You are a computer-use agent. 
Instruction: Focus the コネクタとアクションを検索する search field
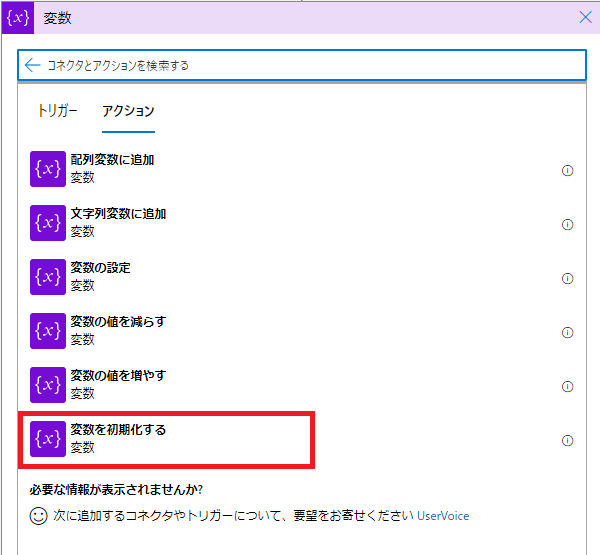(302, 65)
